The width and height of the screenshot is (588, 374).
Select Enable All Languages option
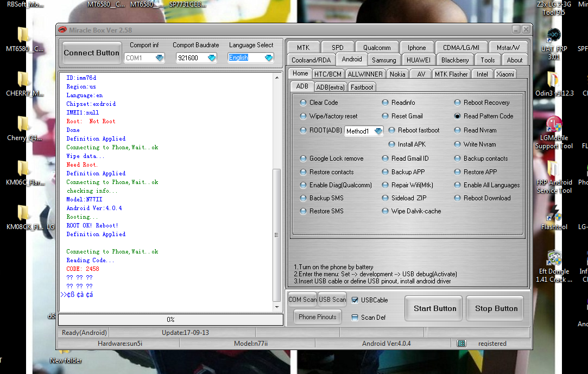pyautogui.click(x=457, y=185)
